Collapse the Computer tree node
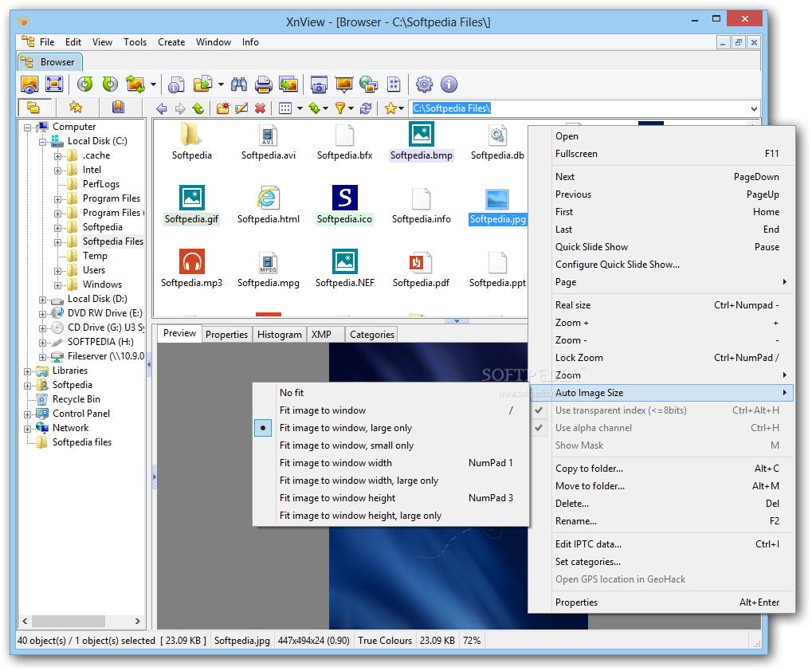 tap(28, 128)
